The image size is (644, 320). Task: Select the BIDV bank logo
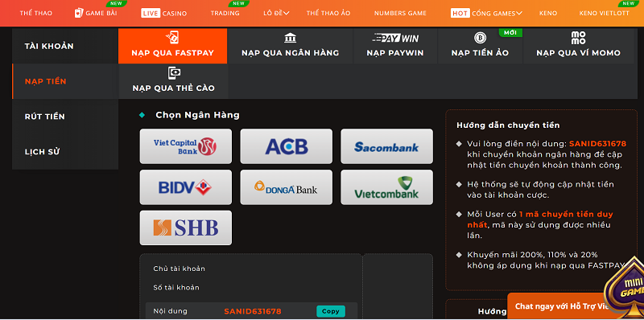pos(186,187)
